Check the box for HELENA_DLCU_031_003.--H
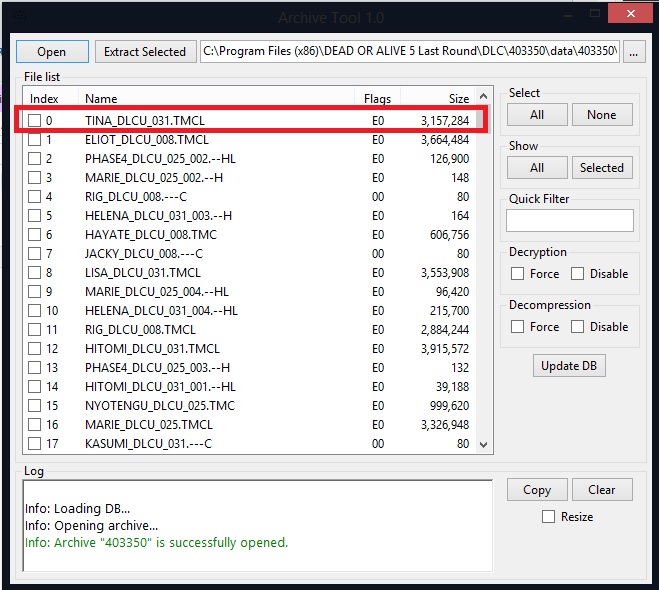 click(x=34, y=216)
